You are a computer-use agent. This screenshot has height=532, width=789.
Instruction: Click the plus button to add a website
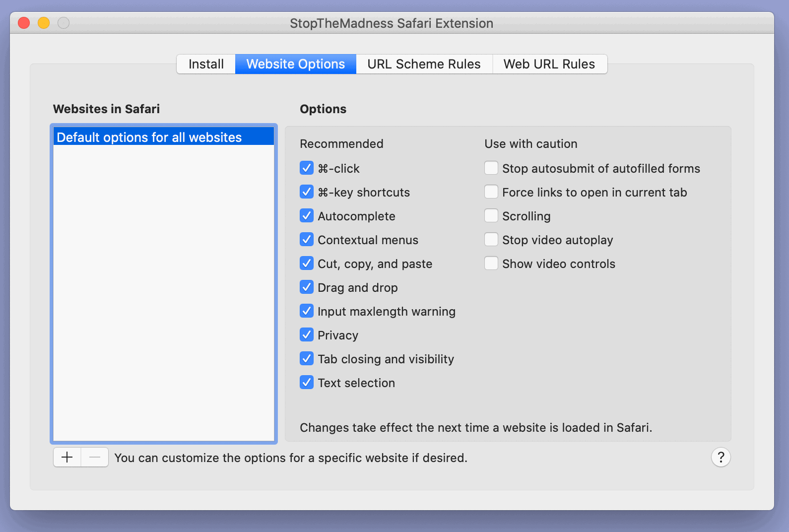(x=67, y=457)
